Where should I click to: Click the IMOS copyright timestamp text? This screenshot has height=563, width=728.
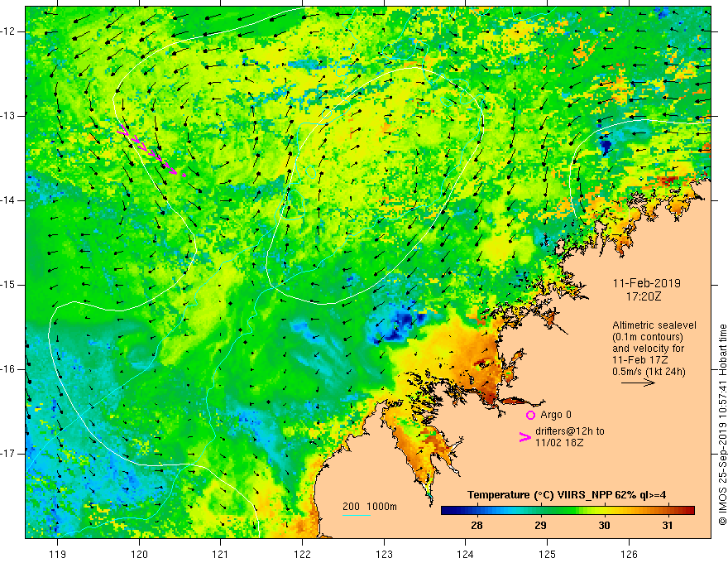(x=722, y=425)
